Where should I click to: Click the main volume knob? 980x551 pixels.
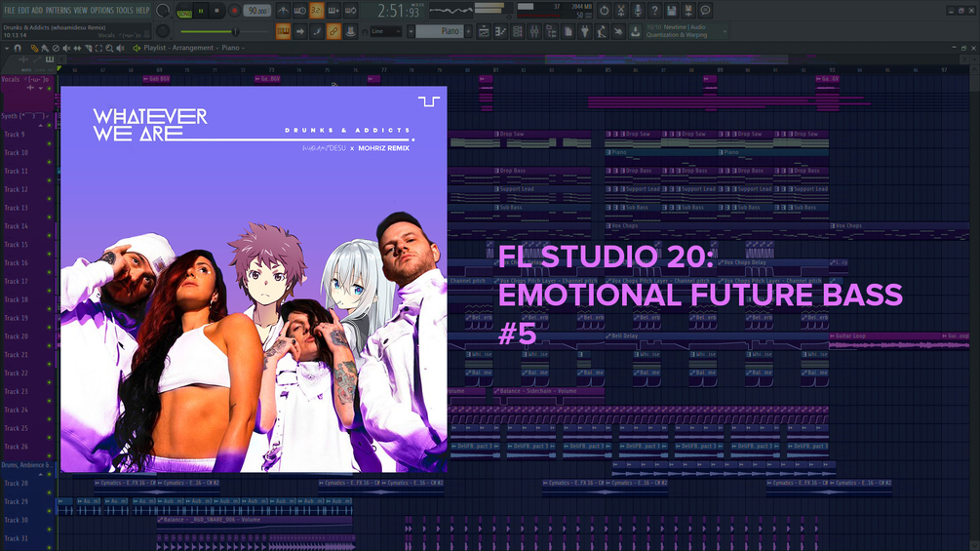click(163, 11)
